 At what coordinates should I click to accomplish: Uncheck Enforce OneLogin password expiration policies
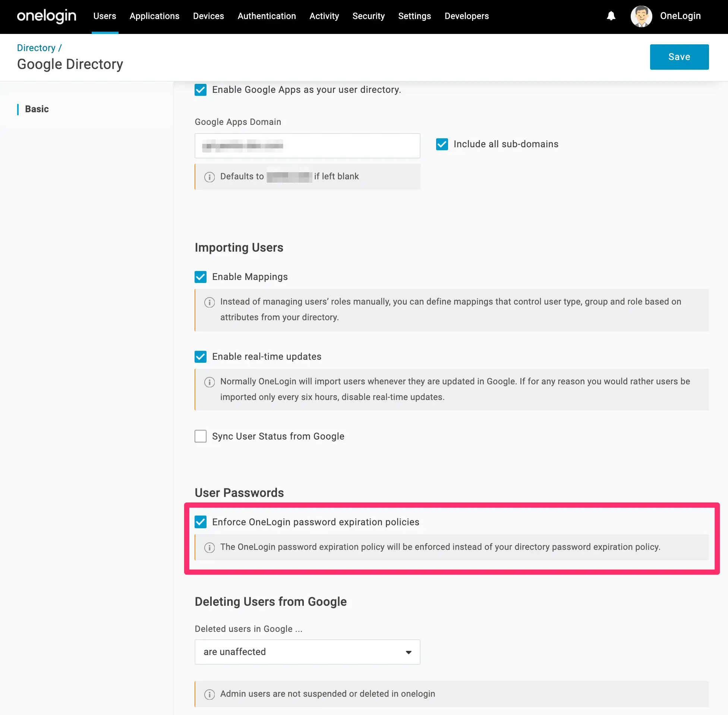click(x=201, y=522)
